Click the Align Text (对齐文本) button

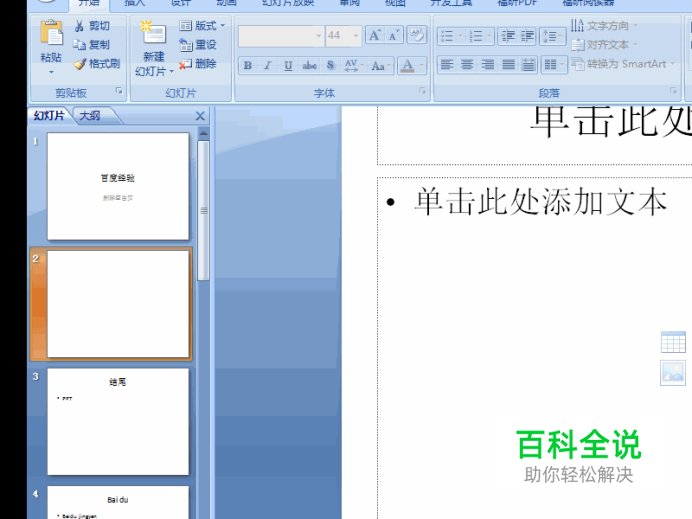tap(603, 45)
